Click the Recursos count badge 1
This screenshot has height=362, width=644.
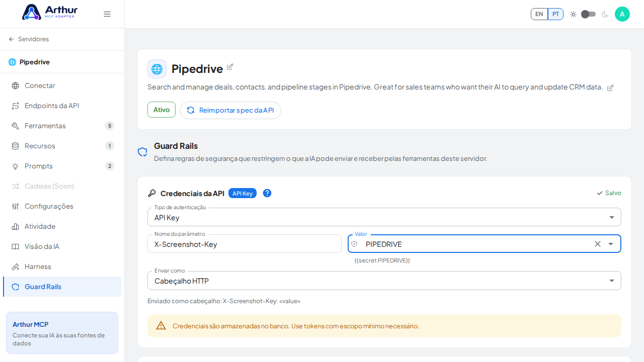point(110,146)
